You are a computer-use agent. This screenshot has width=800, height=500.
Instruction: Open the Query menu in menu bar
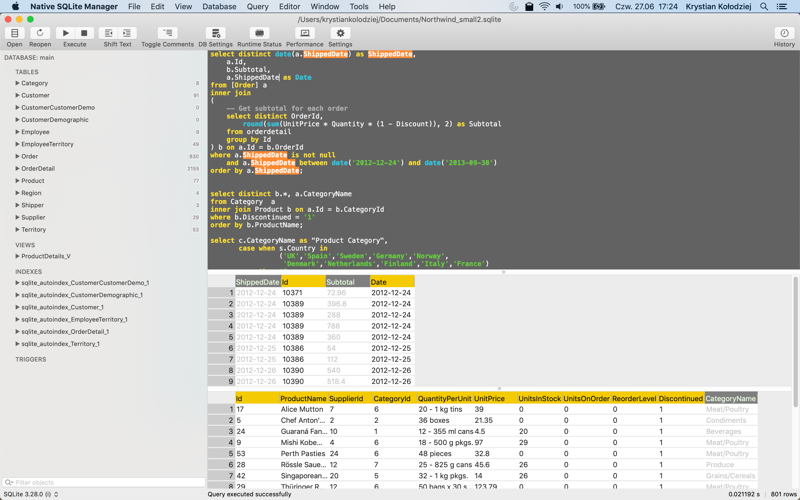257,7
